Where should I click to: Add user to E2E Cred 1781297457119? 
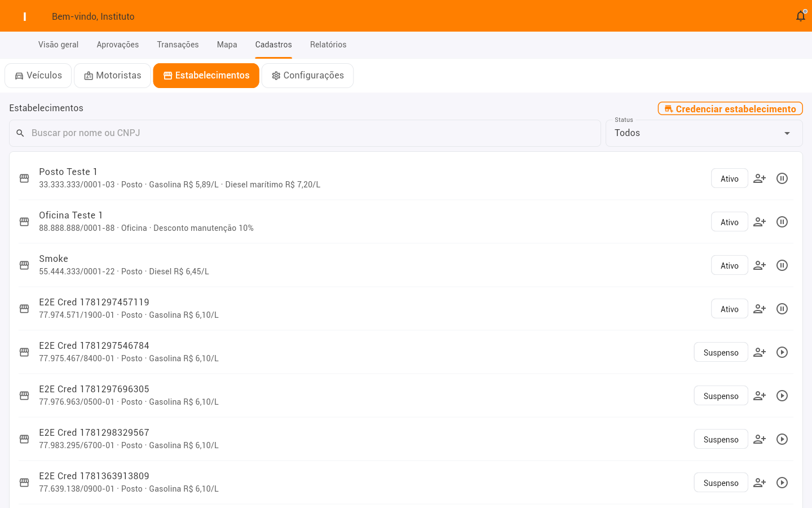[x=760, y=309]
